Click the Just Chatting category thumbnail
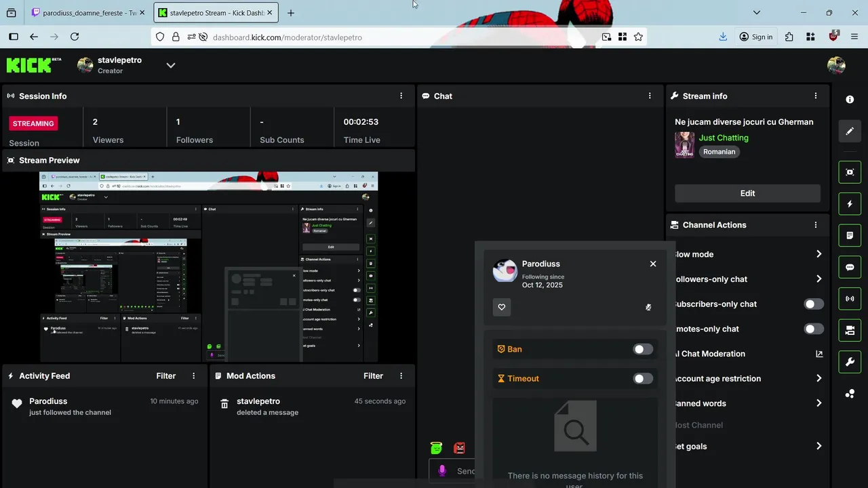 pyautogui.click(x=684, y=144)
